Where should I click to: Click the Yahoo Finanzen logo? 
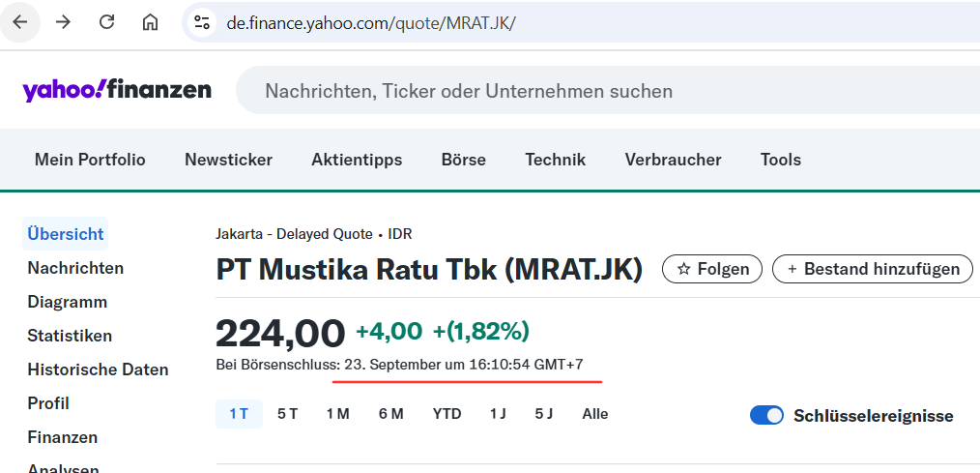[117, 91]
